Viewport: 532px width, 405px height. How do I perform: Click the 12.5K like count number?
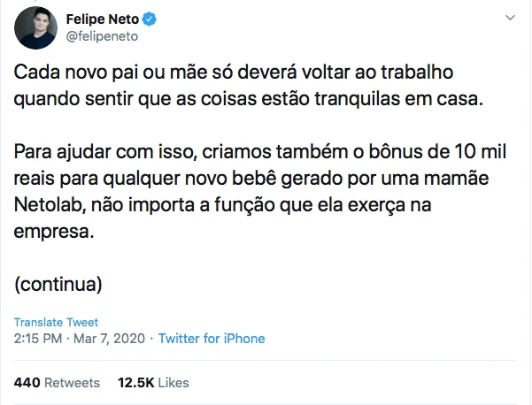135,384
